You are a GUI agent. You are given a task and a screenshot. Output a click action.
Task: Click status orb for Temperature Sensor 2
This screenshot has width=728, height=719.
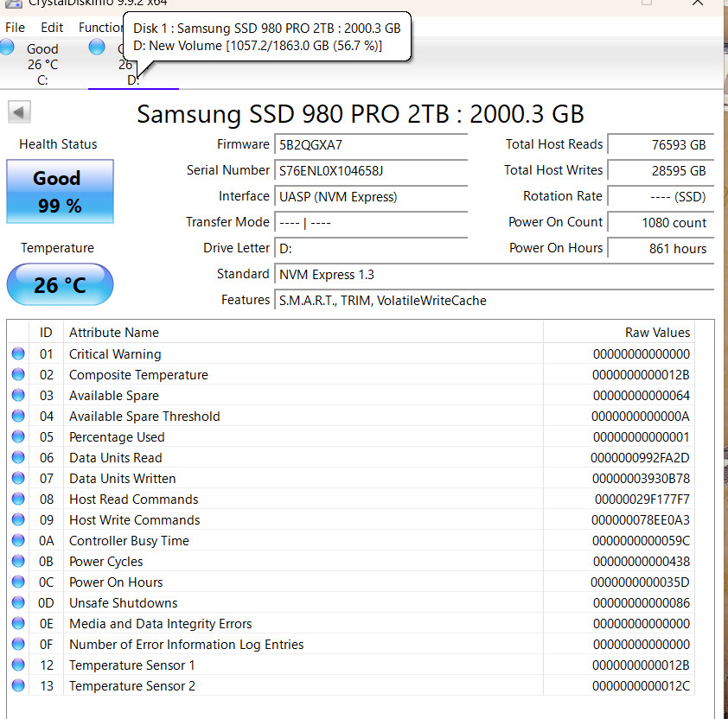click(18, 685)
